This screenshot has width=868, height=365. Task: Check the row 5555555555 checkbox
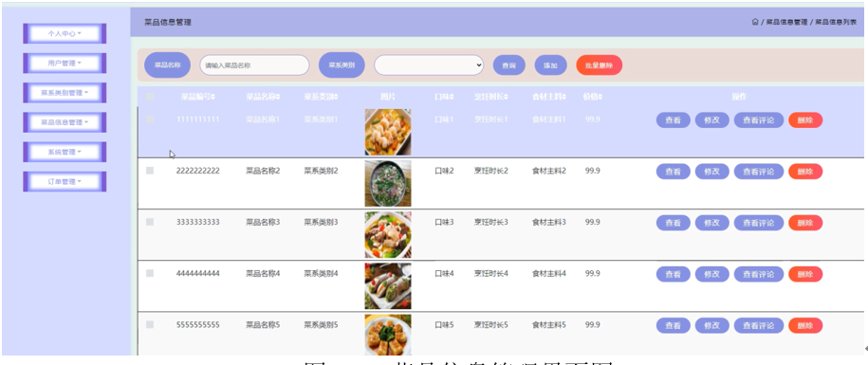(150, 324)
